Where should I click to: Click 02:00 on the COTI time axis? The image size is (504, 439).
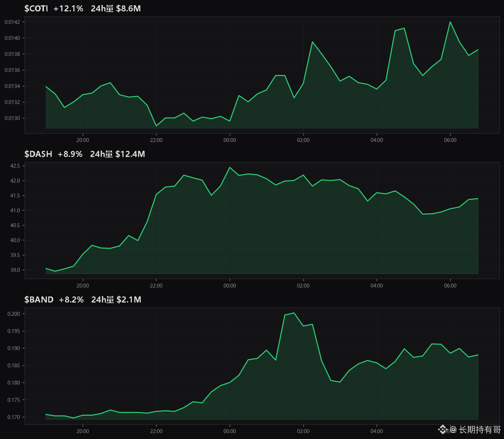303,140
